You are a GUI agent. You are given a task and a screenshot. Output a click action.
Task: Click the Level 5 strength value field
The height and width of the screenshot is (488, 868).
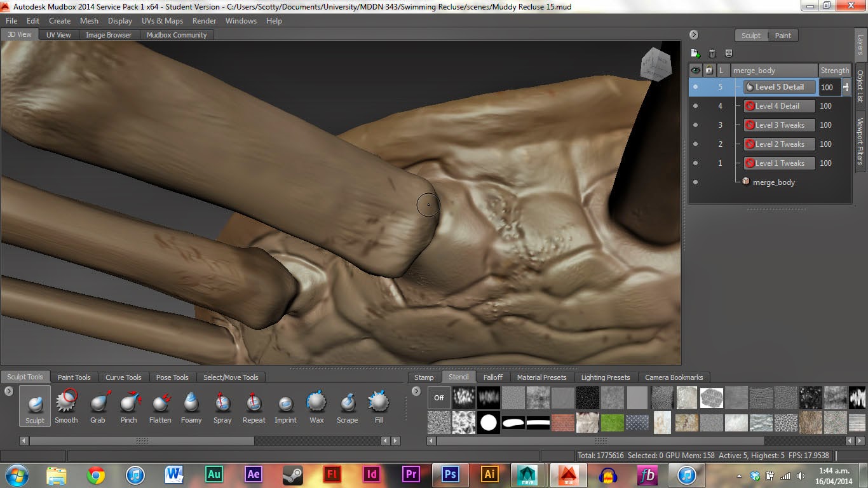pos(830,88)
